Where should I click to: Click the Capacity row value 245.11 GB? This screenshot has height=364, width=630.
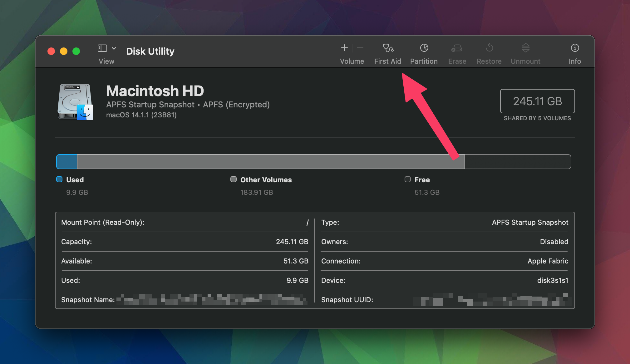point(292,242)
